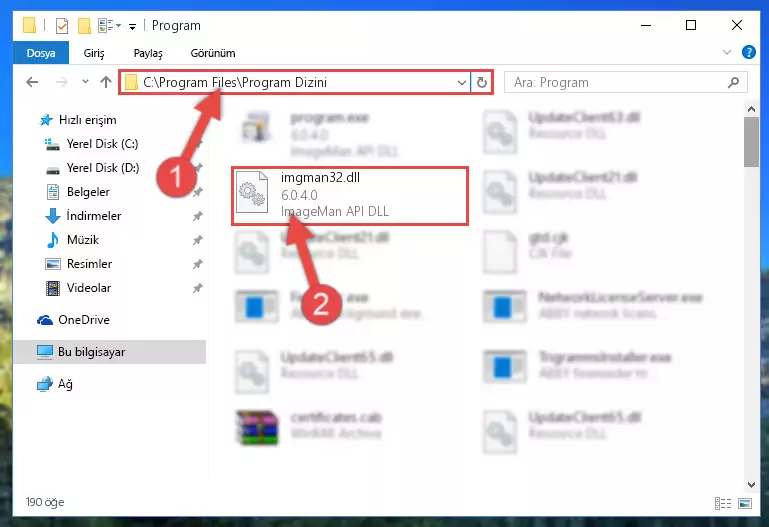Viewport: 769px width, 527px height.
Task: Unpin Videolar using its pin icon
Action: [198, 288]
